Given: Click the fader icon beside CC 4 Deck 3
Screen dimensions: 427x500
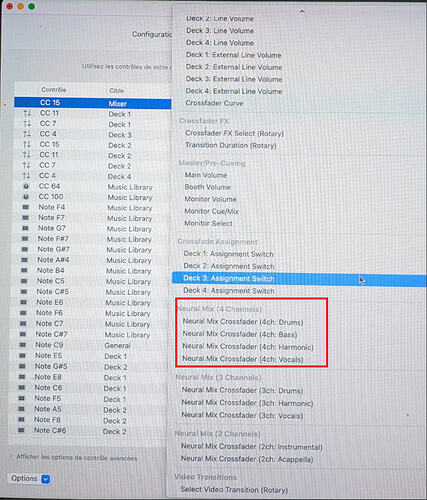Looking at the screenshot, I should coord(27,134).
